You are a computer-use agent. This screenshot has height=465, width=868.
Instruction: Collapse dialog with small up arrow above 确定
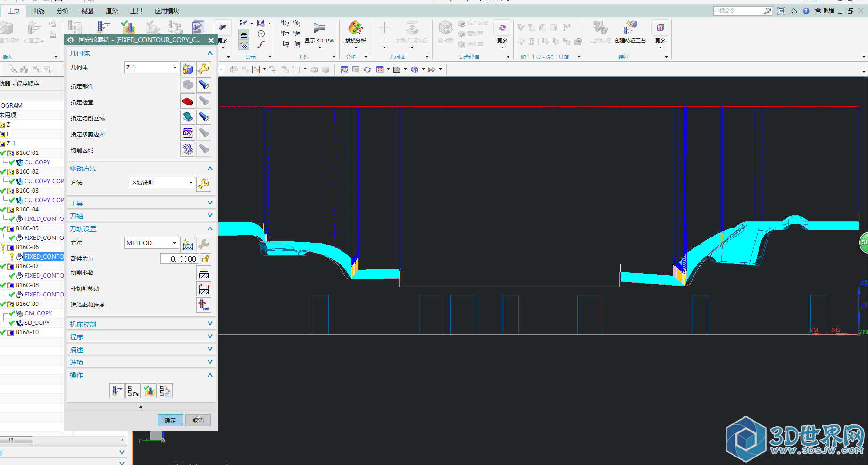pyautogui.click(x=141, y=407)
